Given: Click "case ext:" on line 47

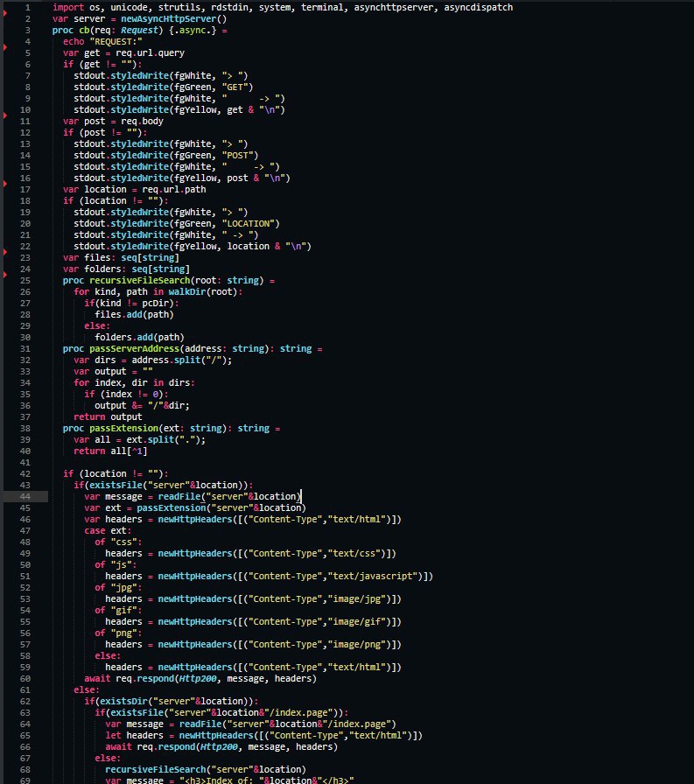Looking at the screenshot, I should [x=108, y=531].
